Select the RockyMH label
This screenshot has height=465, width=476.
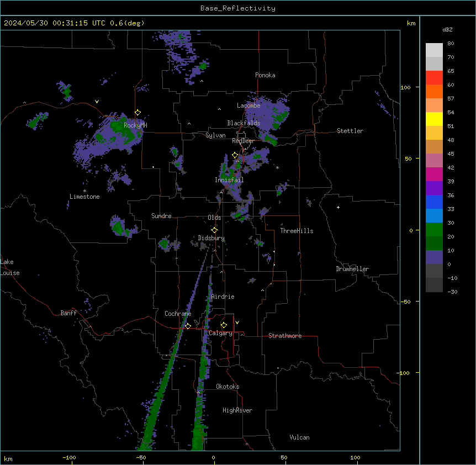(135, 125)
